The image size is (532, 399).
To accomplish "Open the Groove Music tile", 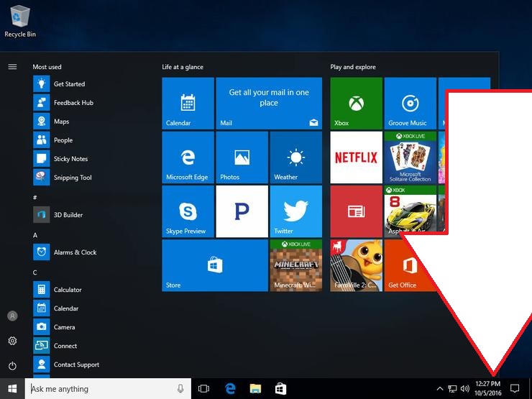I will [x=411, y=103].
